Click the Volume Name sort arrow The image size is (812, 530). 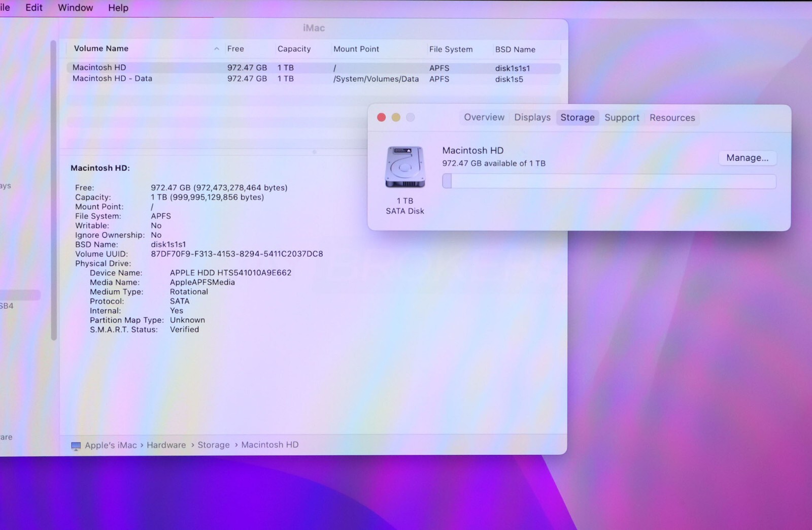pyautogui.click(x=217, y=49)
